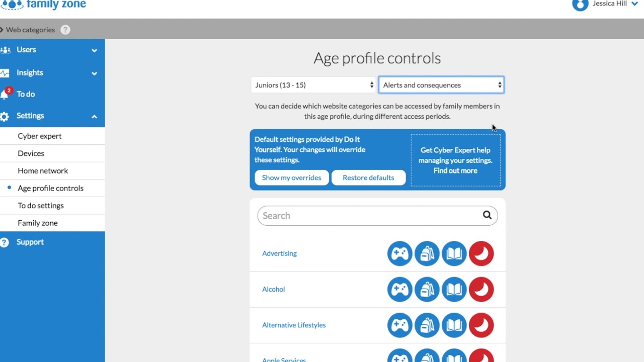Click the Support question mark icon
Screen dimensions: 644x362
click(5, 242)
